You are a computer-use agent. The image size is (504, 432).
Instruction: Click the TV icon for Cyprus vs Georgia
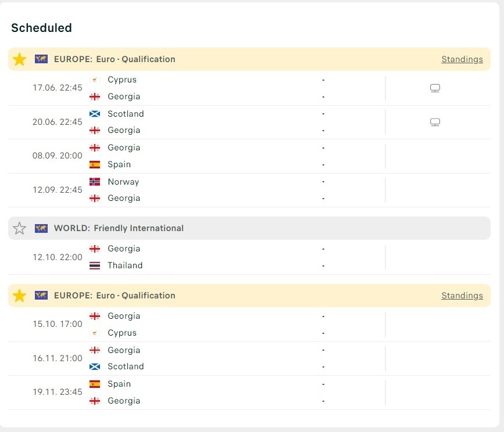tap(435, 88)
